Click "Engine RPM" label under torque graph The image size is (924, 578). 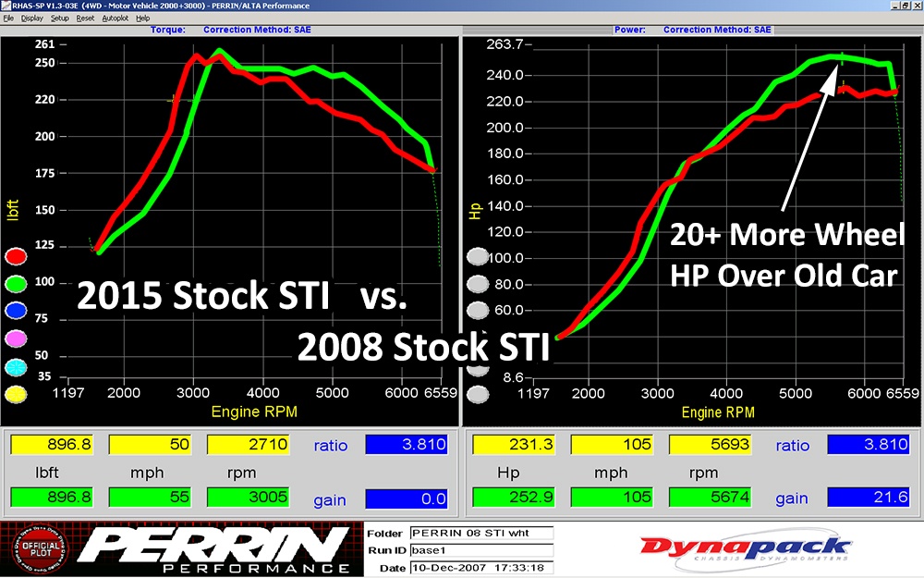[254, 412]
